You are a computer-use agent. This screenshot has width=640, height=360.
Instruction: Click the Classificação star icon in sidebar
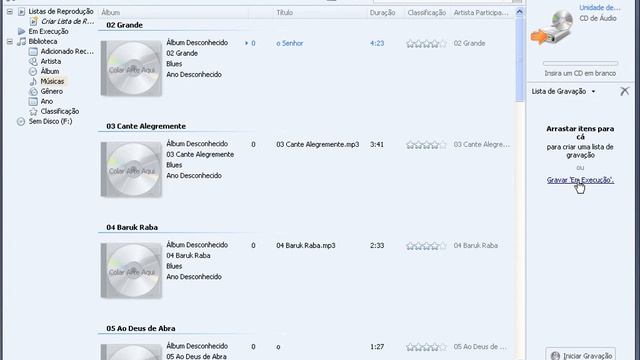(x=33, y=111)
